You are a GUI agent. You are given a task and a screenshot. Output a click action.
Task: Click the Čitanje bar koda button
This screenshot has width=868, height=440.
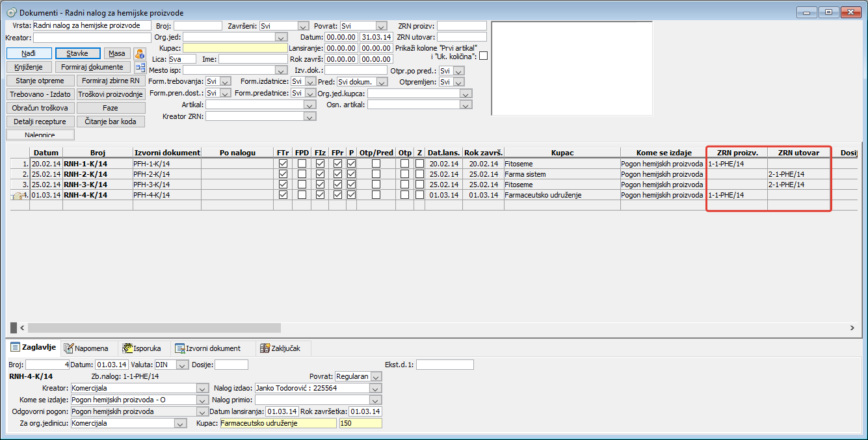[x=111, y=122]
